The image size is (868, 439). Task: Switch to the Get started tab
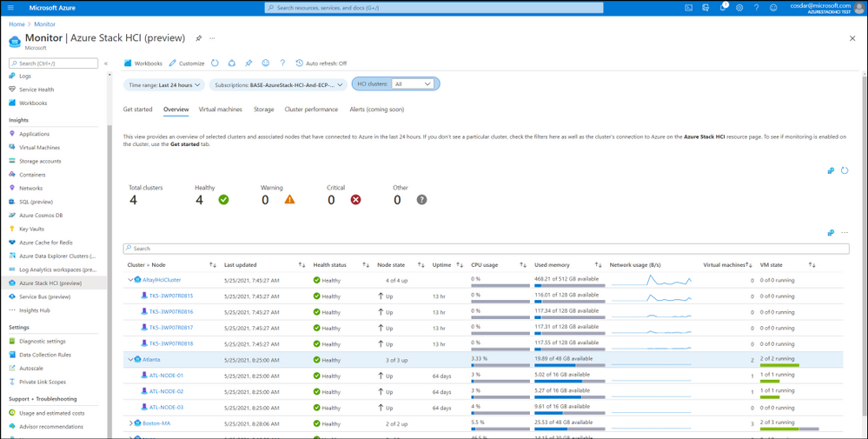(137, 110)
